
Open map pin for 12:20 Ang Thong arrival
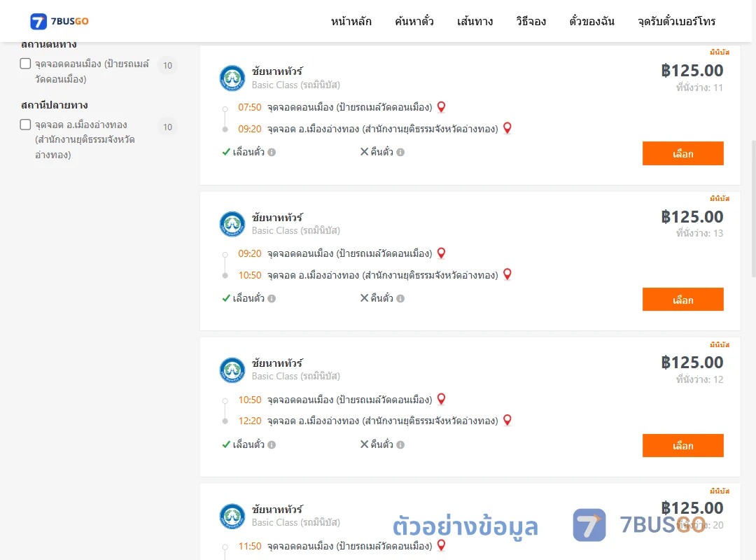507,420
